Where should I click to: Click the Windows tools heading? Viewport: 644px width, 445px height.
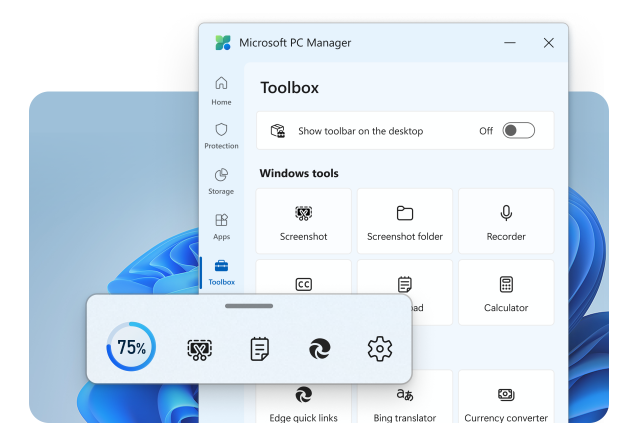point(299,173)
